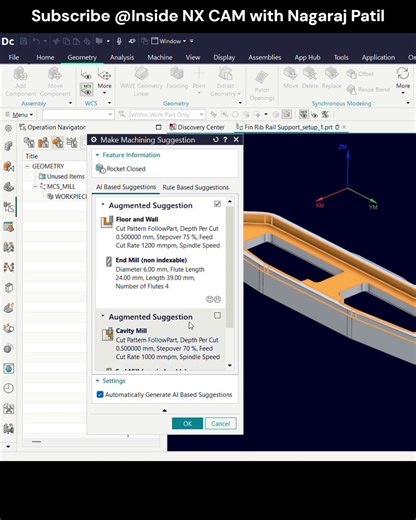Collapse the first Augmented Suggestion group
The image size is (416, 520).
click(x=103, y=204)
